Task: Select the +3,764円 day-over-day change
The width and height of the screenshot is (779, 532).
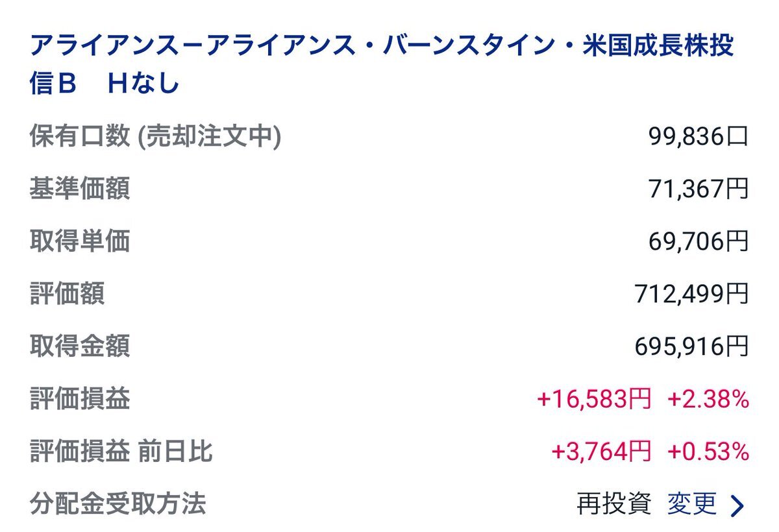Action: (601, 452)
